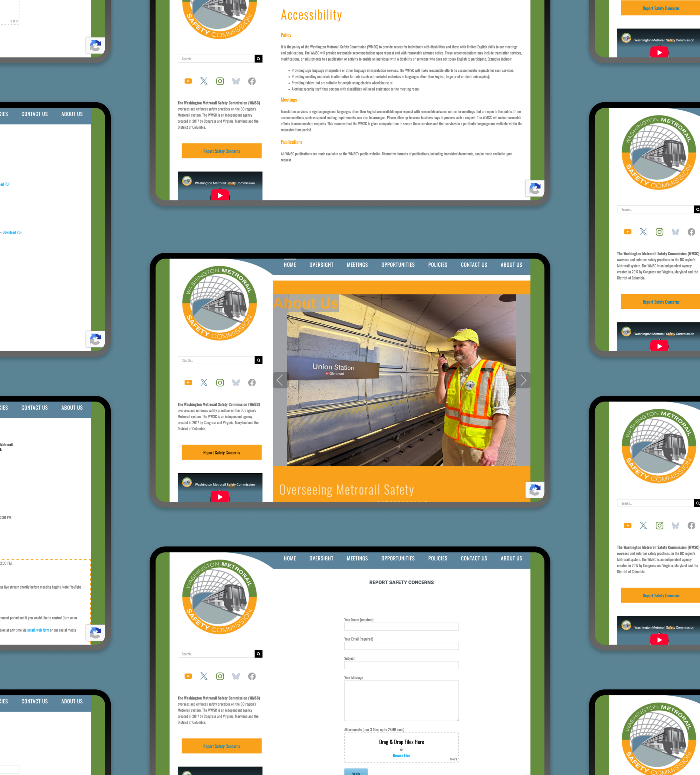Go to HOME from the safety concerns form tablet
Viewport: 700px width, 775px height.
(290, 559)
